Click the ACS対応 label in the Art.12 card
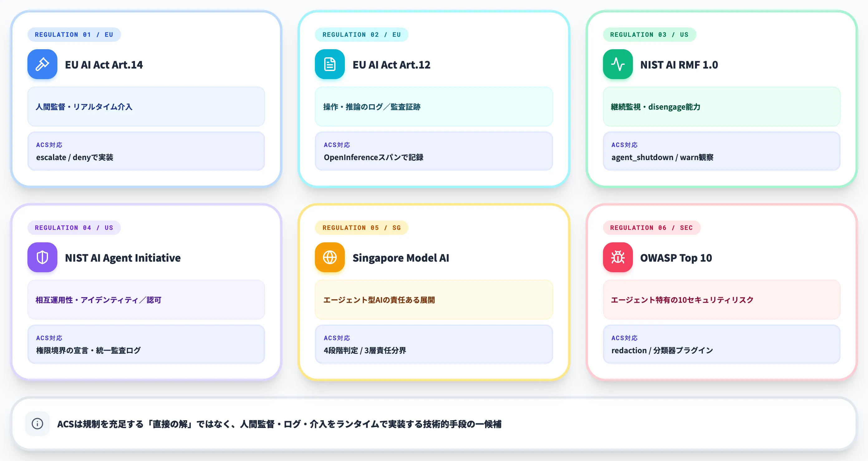Viewport: 868px width, 461px height. tap(337, 145)
